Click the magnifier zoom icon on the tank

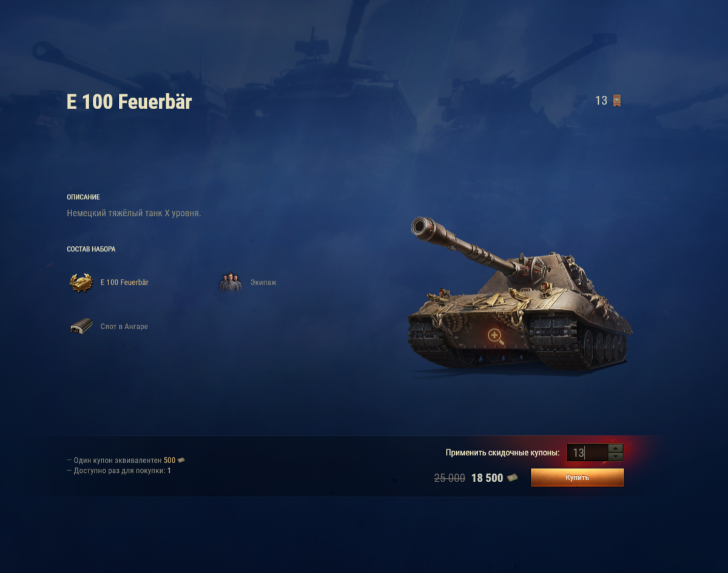tap(496, 337)
